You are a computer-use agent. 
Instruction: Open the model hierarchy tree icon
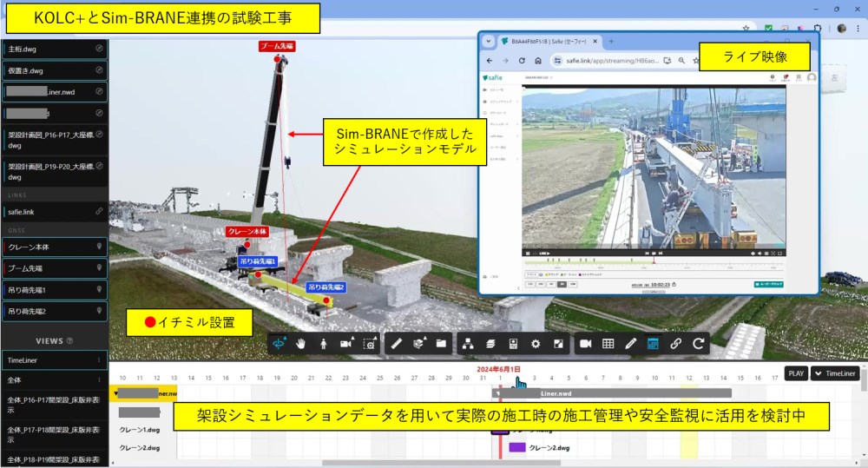[468, 344]
